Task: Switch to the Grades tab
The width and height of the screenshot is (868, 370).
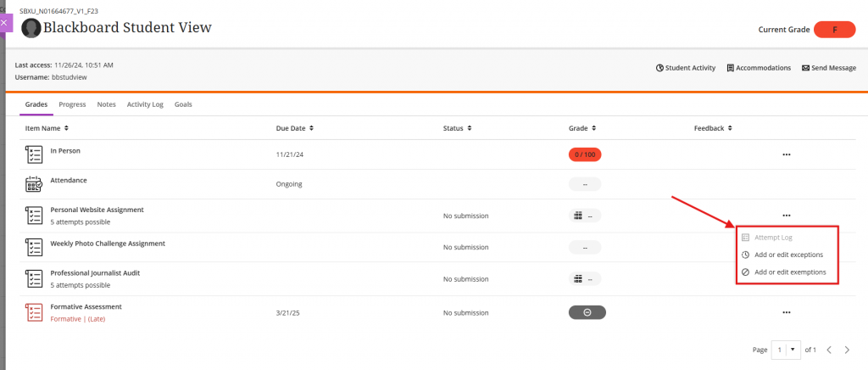Action: coord(36,104)
